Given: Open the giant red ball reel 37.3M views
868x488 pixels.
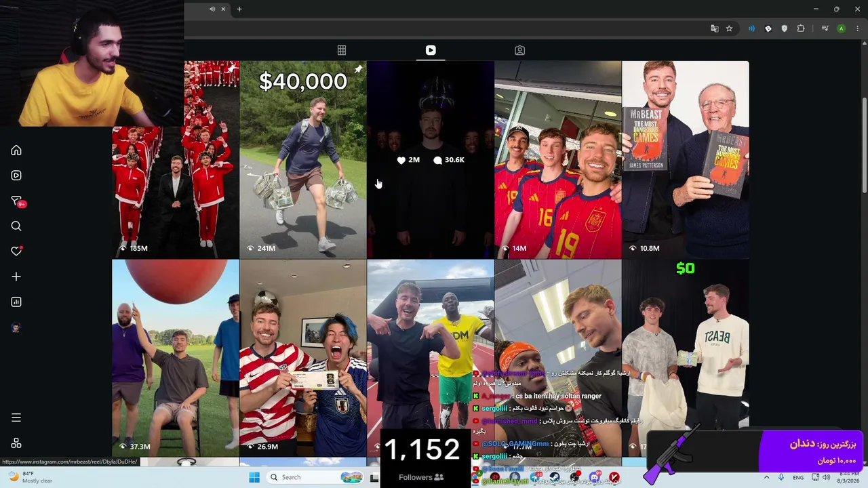Looking at the screenshot, I should (176, 359).
